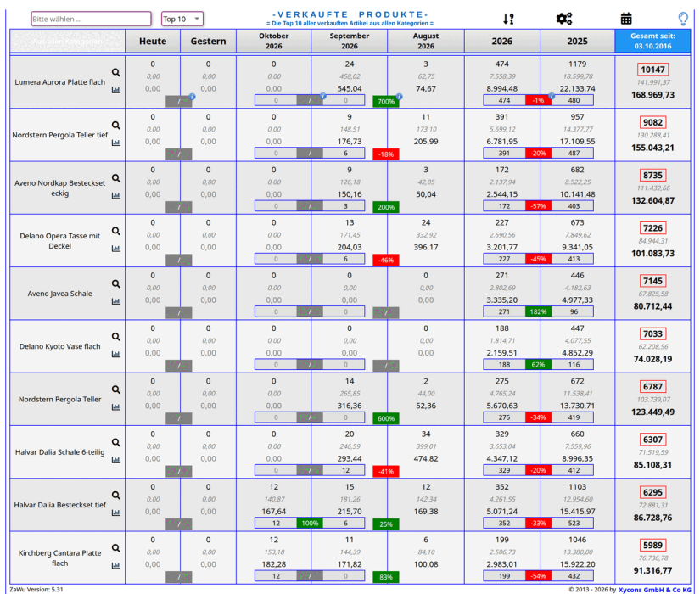Image resolution: width=700 pixels, height=594 pixels.
Task: Open the Xycons GmbH & Co KG link
Action: click(654, 590)
